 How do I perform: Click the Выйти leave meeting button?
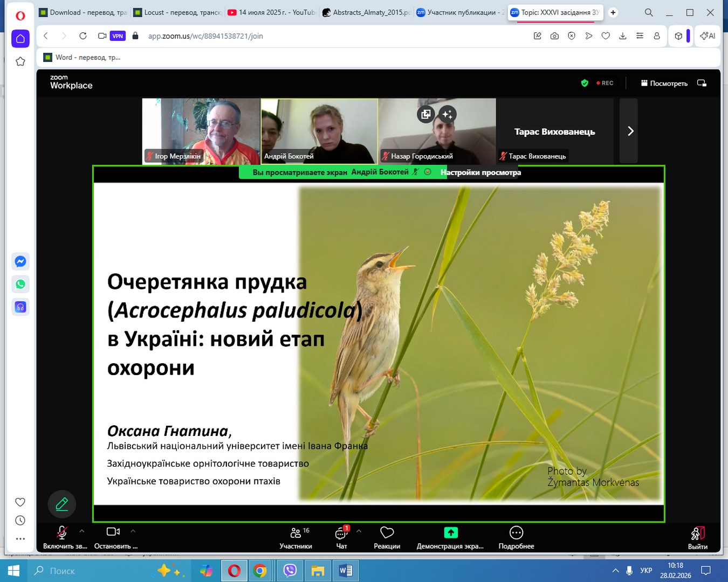(x=697, y=537)
